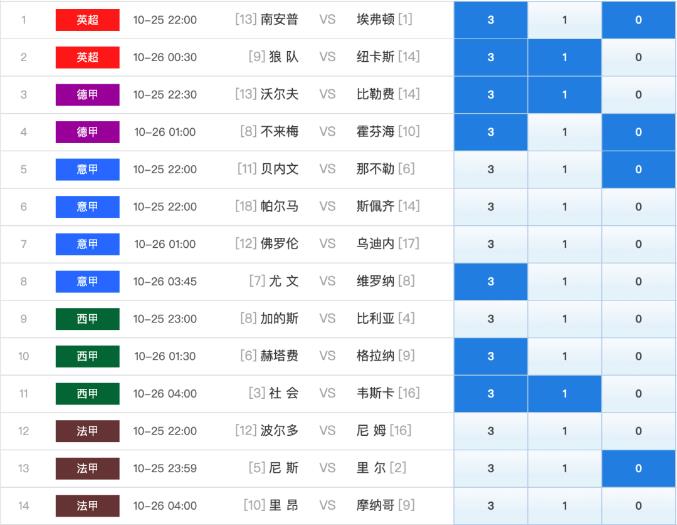Toggle the 0 pick for 贝内文 vs 那不勒
677x525 pixels.
[638, 169]
